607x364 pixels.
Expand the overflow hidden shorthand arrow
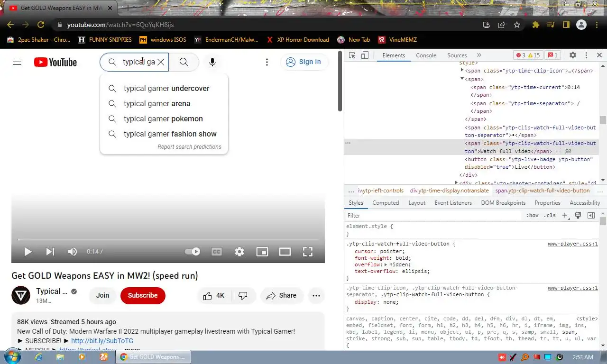pyautogui.click(x=386, y=264)
